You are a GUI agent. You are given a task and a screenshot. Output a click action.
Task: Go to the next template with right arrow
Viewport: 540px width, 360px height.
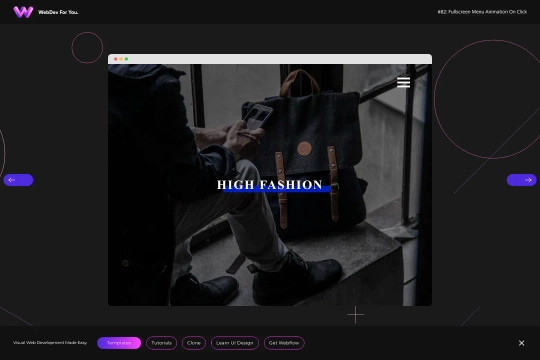pos(521,180)
